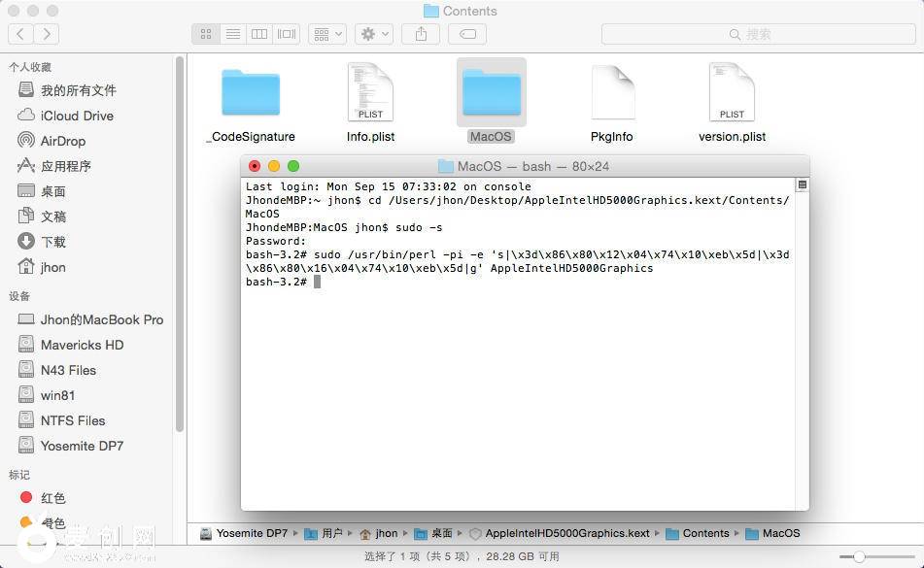Open the arrange items dropdown

tap(327, 34)
